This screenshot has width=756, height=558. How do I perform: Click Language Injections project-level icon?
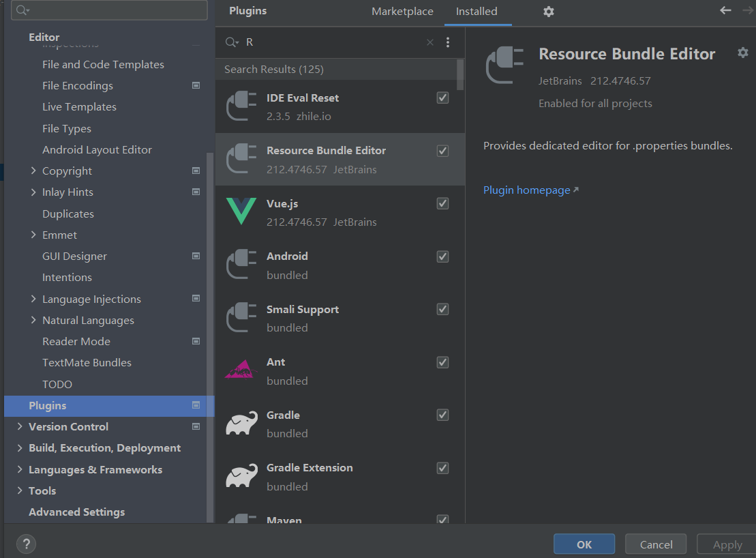[196, 299]
